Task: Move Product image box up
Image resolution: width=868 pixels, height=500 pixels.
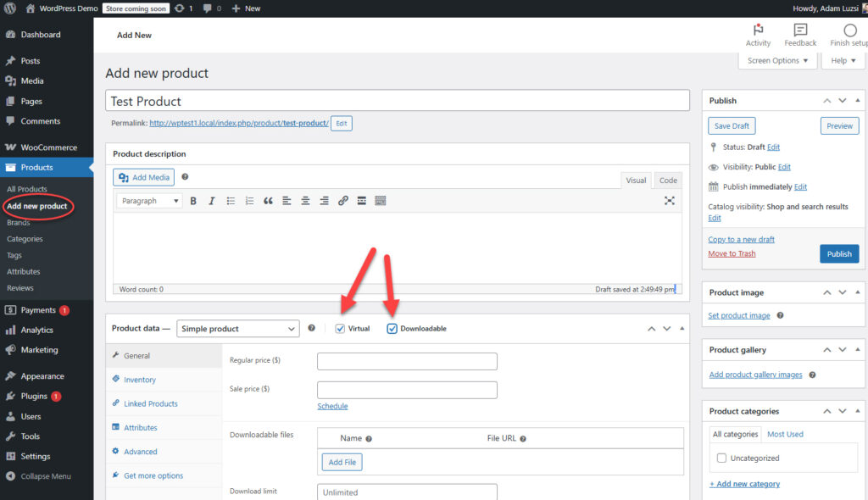Action: click(826, 292)
